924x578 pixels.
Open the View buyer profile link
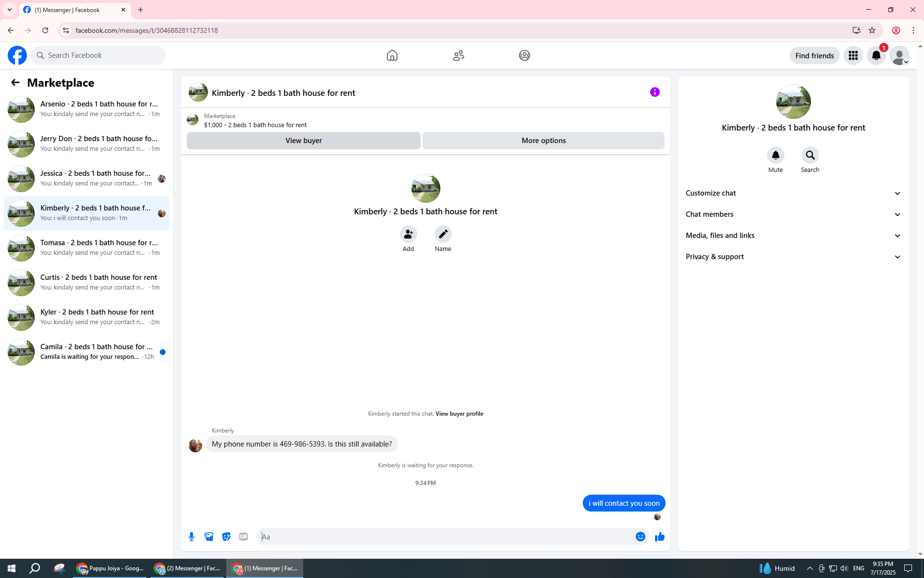(459, 414)
